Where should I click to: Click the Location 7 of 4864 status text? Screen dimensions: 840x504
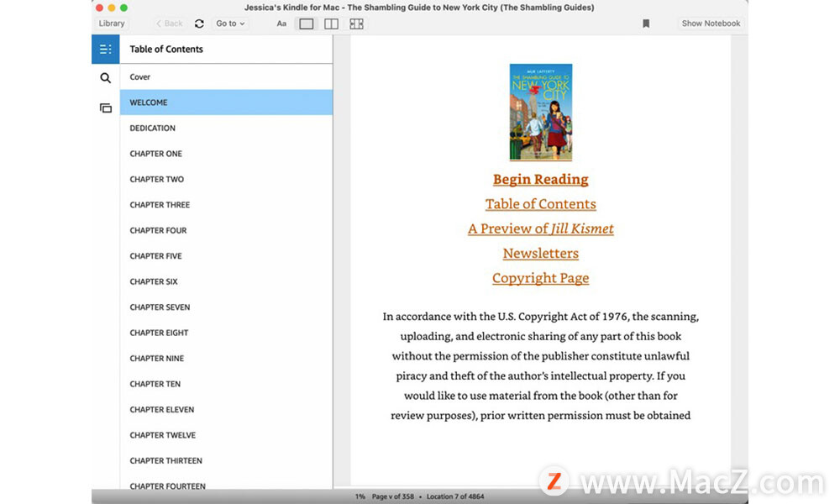tap(455, 496)
